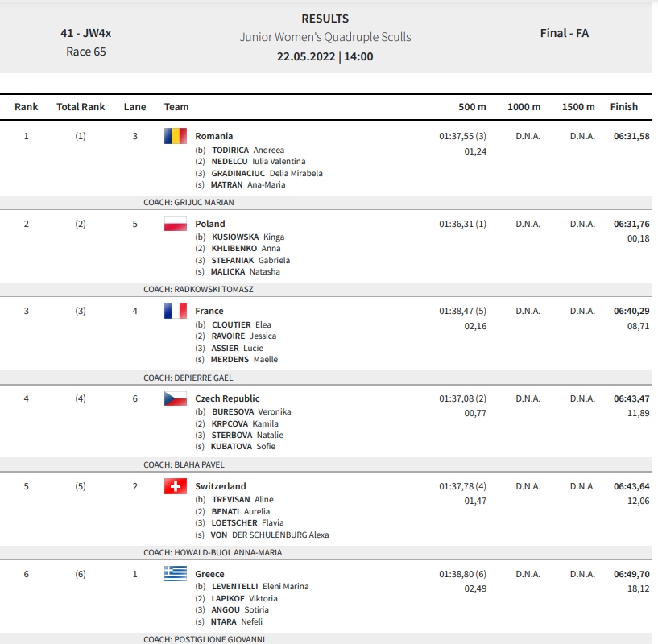Select the Rank column header
Image resolution: width=658 pixels, height=644 pixels.
coord(27,107)
